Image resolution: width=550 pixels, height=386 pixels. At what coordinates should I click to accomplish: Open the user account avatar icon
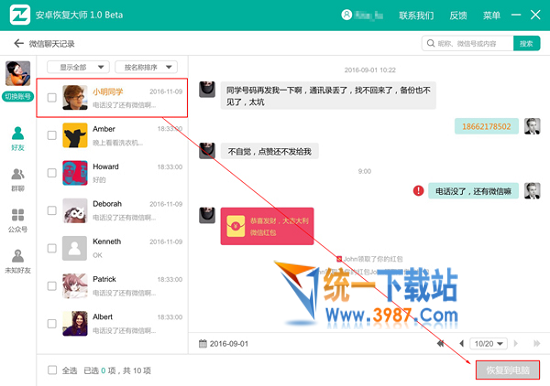pos(347,15)
